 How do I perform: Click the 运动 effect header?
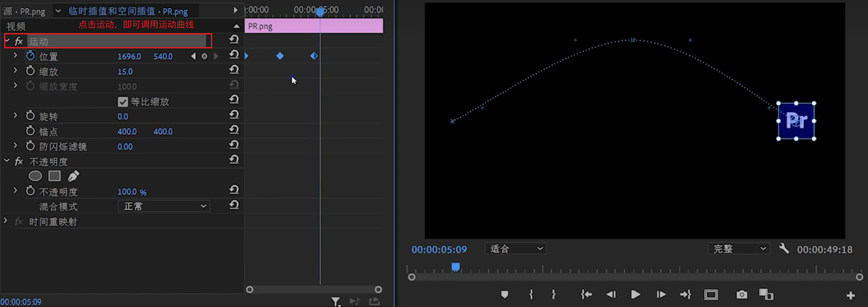[x=116, y=41]
